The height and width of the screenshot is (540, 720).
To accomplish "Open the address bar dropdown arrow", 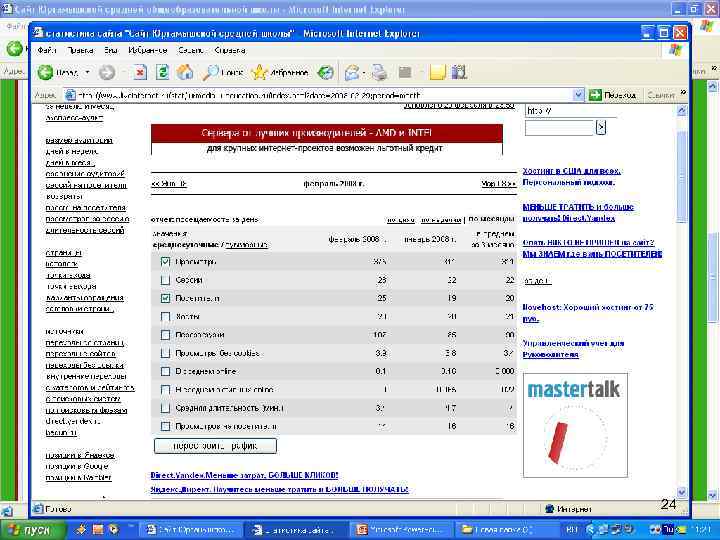I will [578, 95].
